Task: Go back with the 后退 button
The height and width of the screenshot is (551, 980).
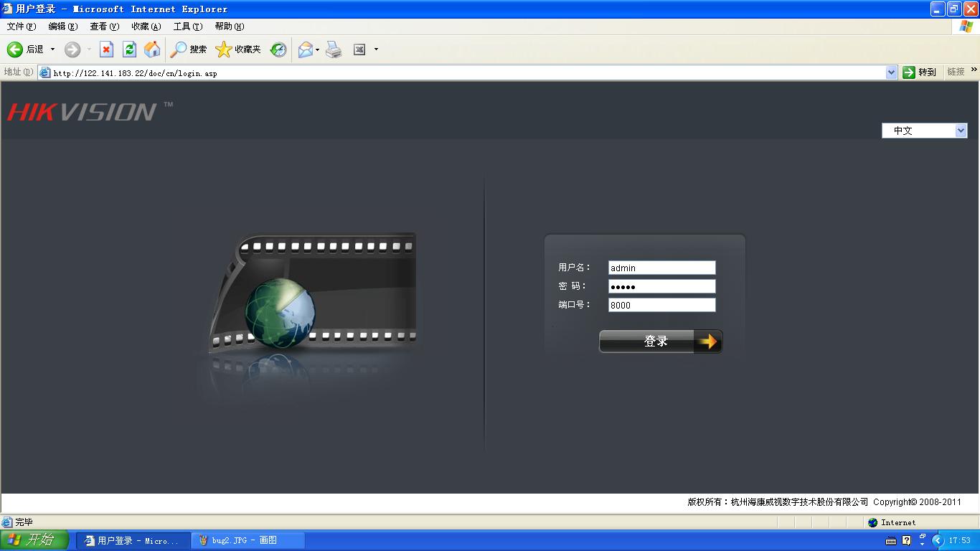Action: pos(25,50)
